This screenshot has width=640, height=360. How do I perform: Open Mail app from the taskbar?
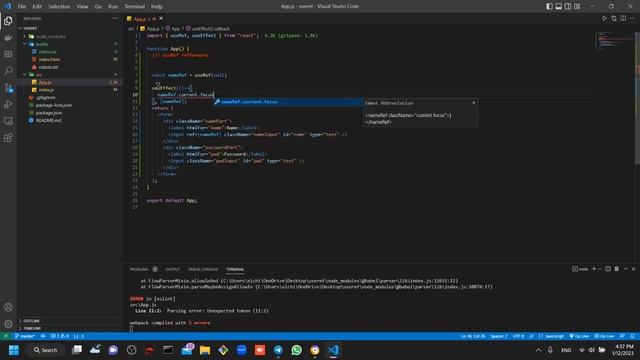point(187,349)
